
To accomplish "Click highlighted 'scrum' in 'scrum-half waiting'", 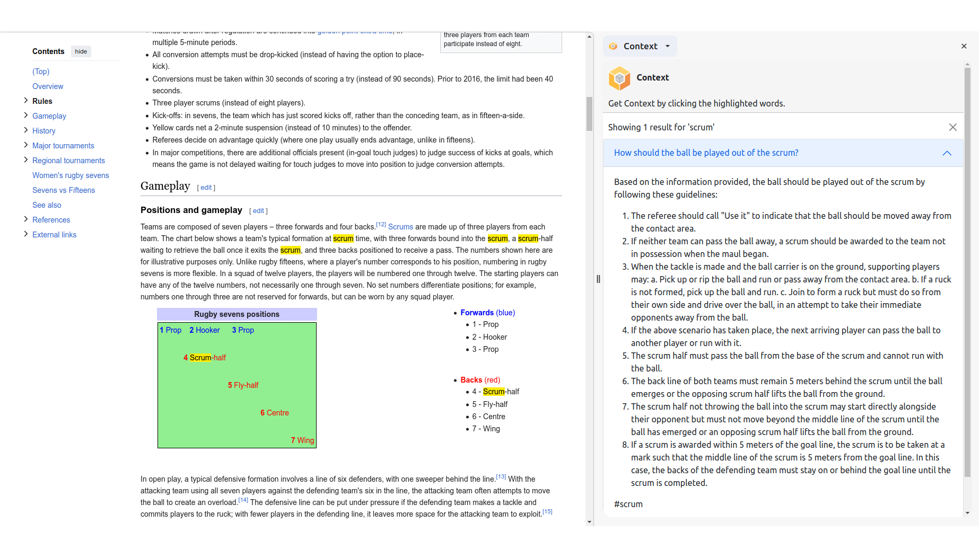I will [x=528, y=238].
